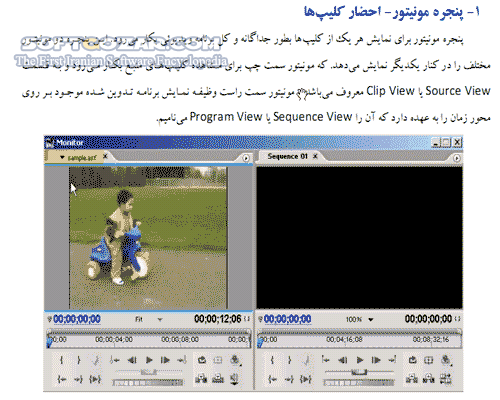Click the sample clip video preview

(148, 238)
